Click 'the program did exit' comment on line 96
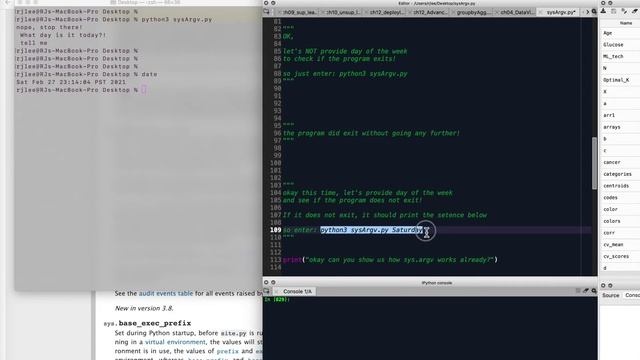640x360 pixels. click(371, 133)
